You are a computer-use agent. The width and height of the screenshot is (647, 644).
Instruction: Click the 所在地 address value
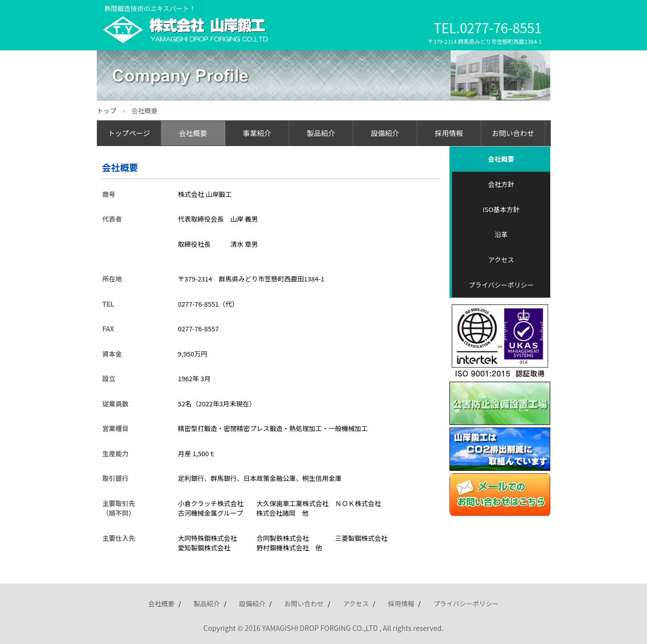click(x=251, y=279)
